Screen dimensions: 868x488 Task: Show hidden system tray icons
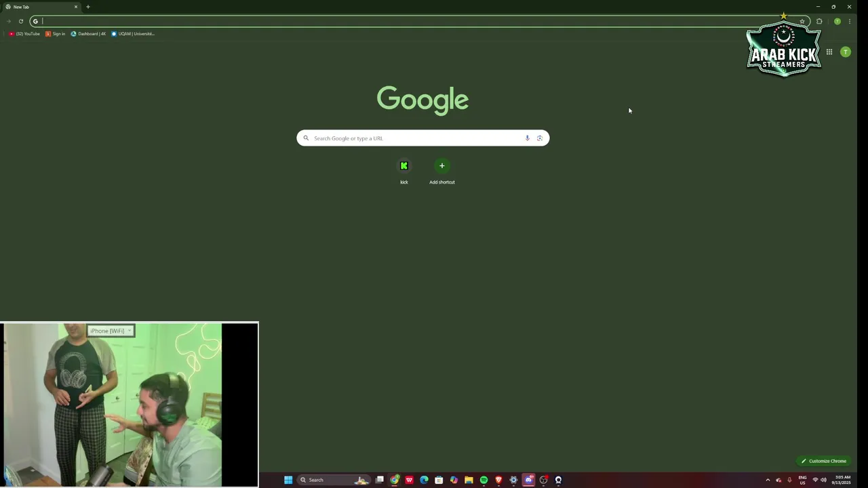(x=768, y=480)
